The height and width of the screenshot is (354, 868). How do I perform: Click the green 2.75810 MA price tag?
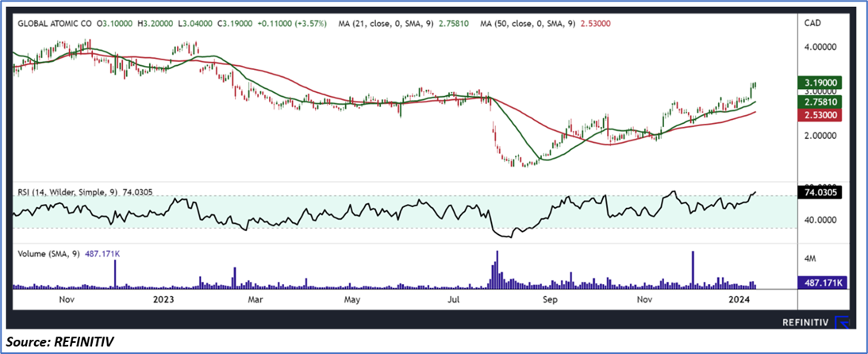click(x=820, y=102)
